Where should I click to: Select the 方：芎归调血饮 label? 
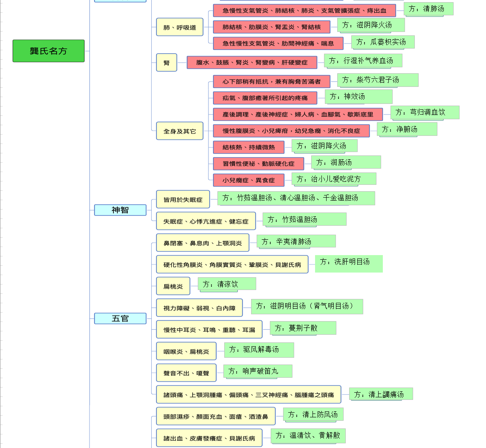click(x=425, y=112)
